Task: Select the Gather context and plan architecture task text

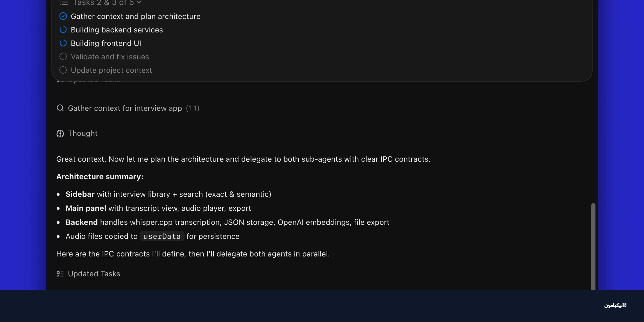Action: pyautogui.click(x=135, y=17)
